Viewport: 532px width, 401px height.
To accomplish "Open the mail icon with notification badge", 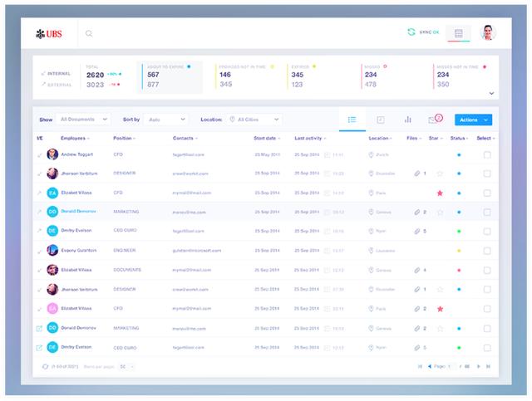I will [433, 120].
